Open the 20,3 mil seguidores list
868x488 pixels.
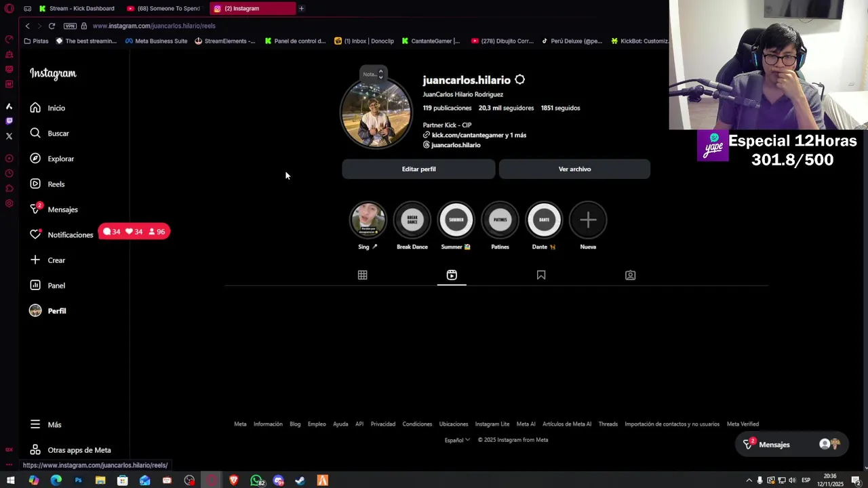(x=506, y=108)
